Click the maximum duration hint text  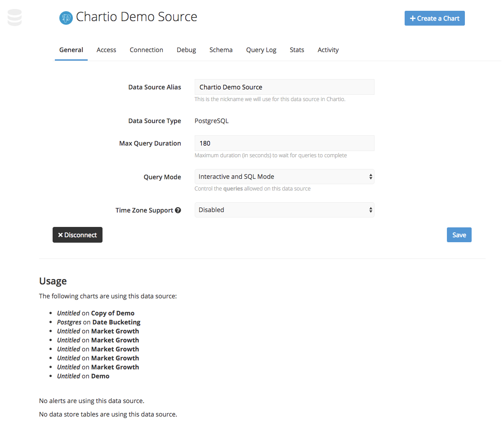pos(271,155)
